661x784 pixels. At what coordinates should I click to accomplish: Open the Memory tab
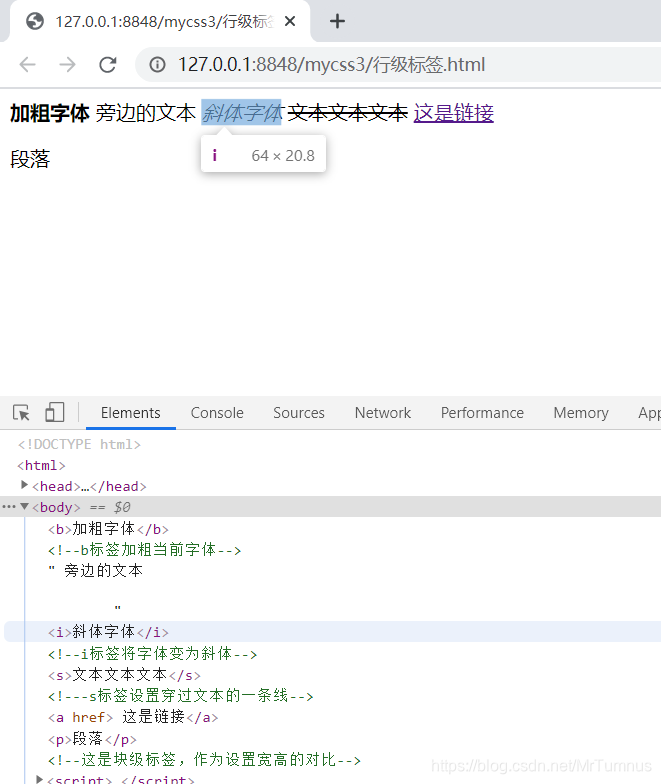pyautogui.click(x=581, y=413)
